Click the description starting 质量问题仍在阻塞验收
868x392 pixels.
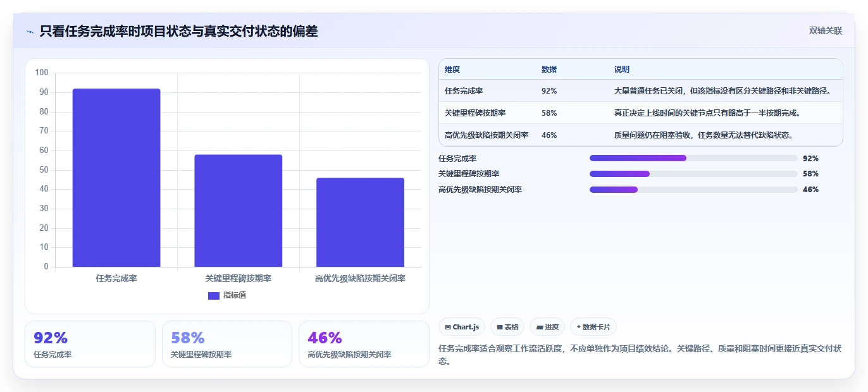click(x=704, y=135)
